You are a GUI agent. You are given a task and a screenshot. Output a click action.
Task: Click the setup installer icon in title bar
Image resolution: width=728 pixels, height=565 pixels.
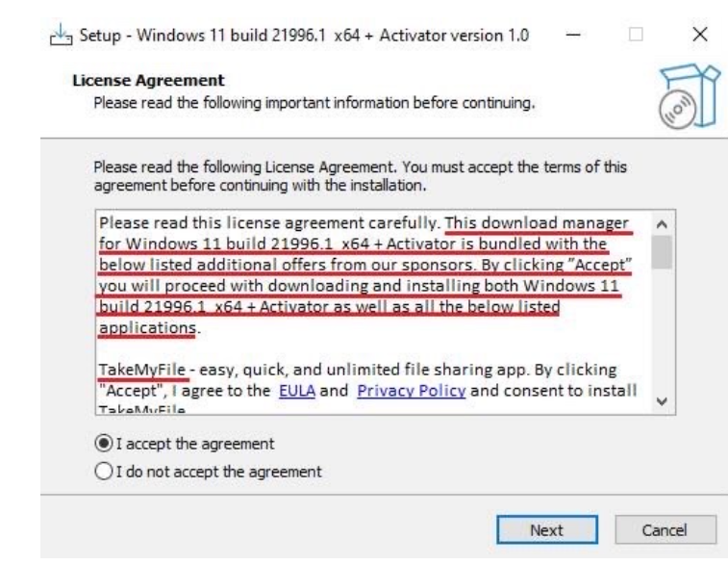(61, 38)
